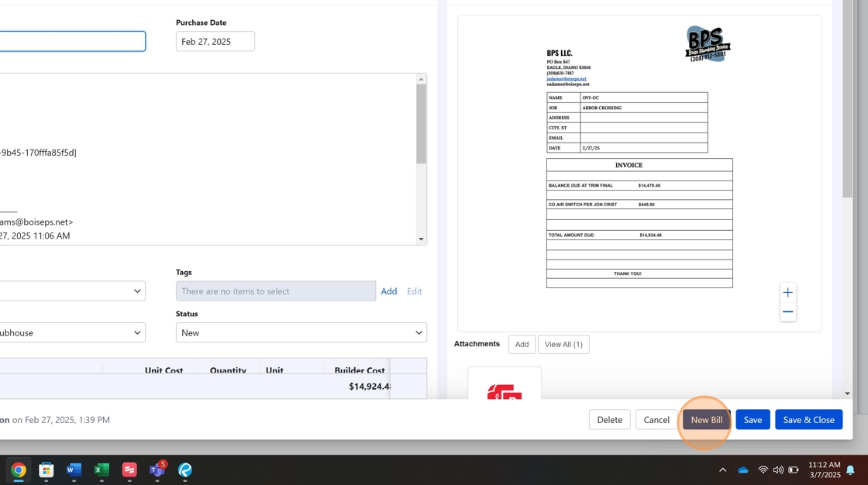The image size is (868, 485).
Task: Click the $14,924.4 total cell
Action: click(369, 387)
